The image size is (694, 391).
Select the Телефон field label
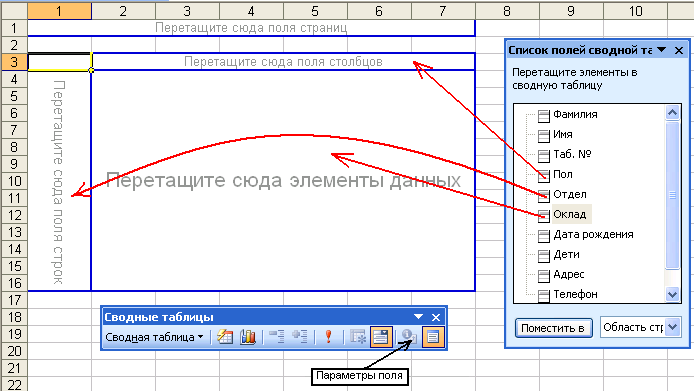(x=575, y=294)
